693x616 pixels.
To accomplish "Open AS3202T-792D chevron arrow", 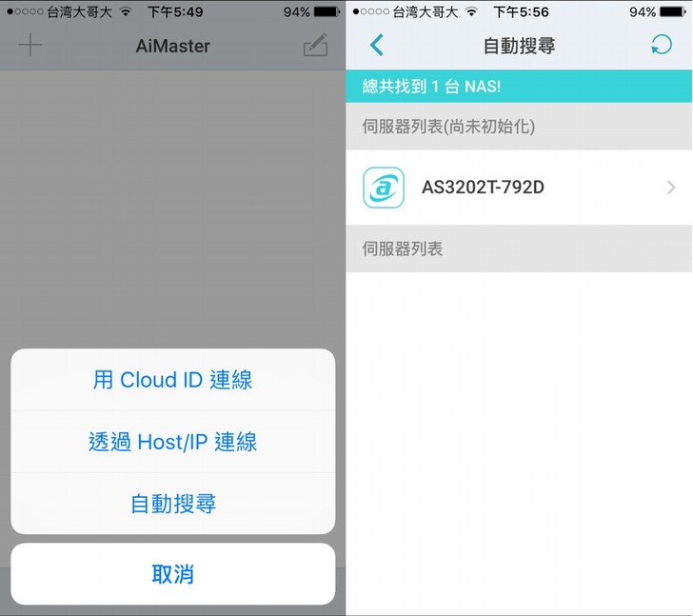I will click(x=671, y=188).
